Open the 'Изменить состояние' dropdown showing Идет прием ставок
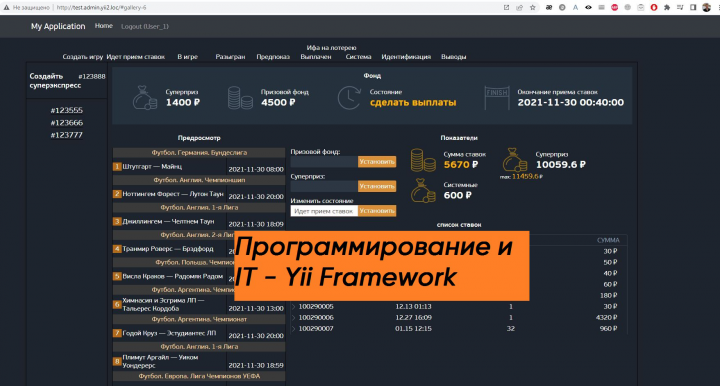This screenshot has height=386, width=720. (324, 211)
